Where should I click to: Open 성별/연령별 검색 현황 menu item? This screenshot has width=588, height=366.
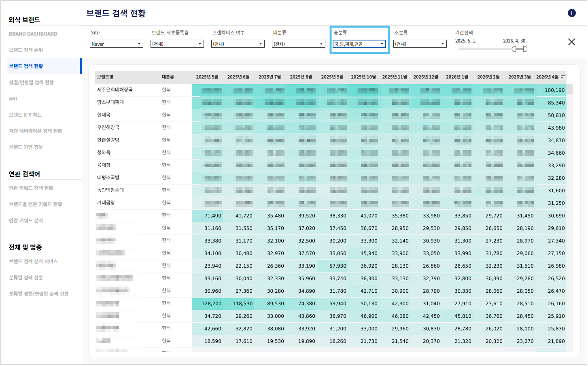tap(31, 82)
